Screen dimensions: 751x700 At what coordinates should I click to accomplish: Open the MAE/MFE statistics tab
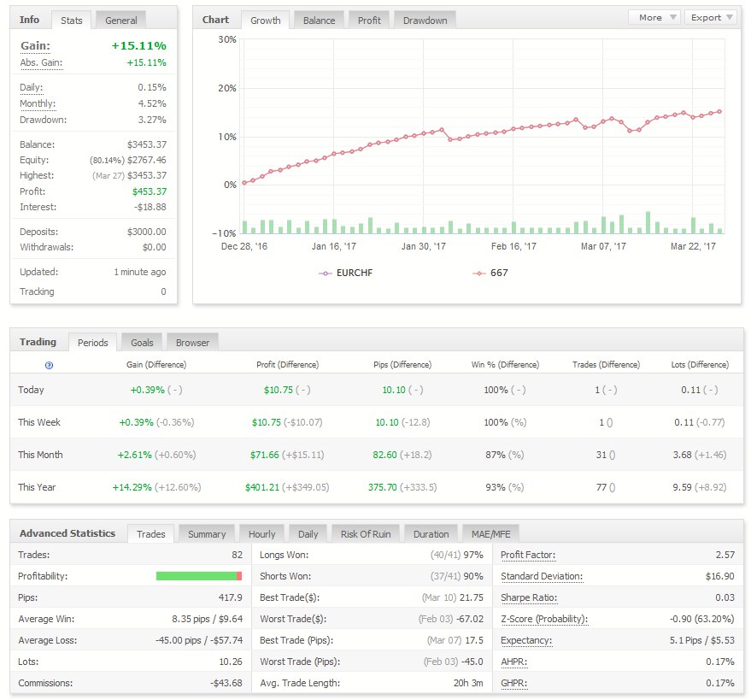point(491,533)
